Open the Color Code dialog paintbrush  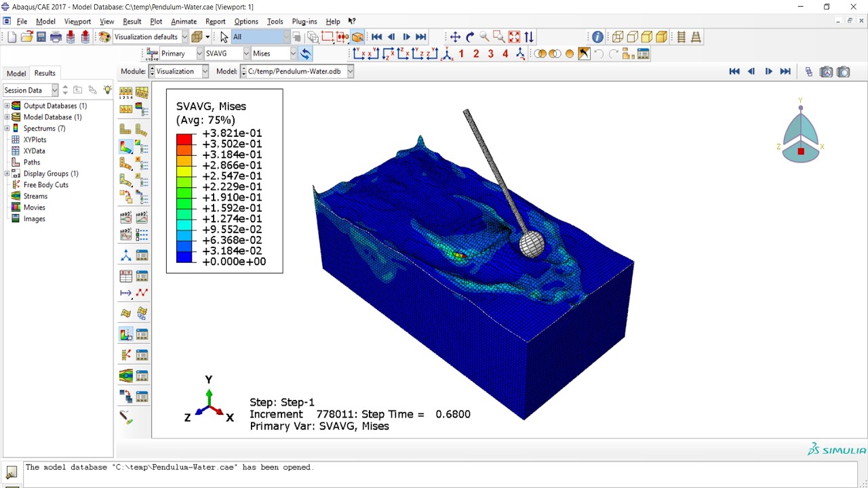click(x=125, y=418)
